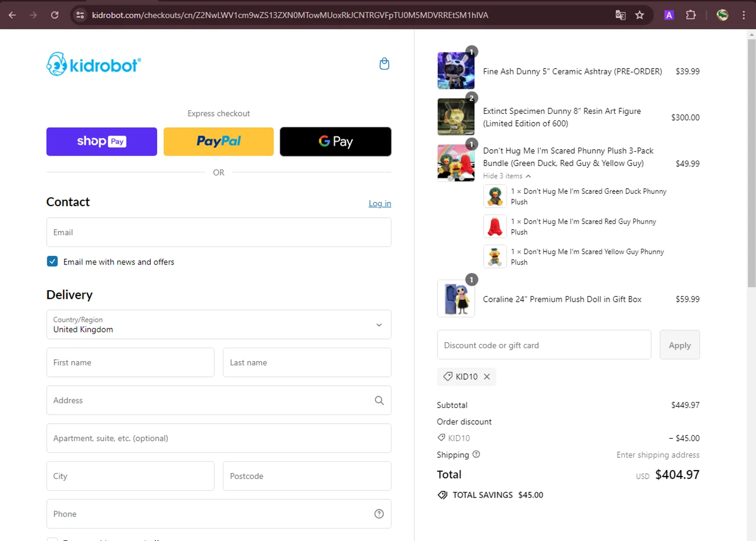Click the Extinct Specimen Dunny $300.00 price
This screenshot has height=541, width=756.
pyautogui.click(x=685, y=117)
